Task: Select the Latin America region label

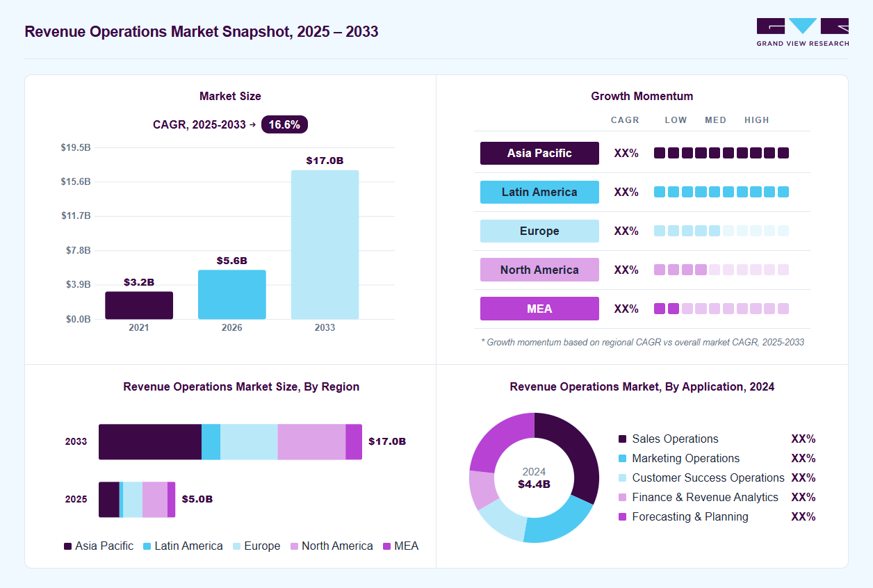Action: point(539,192)
